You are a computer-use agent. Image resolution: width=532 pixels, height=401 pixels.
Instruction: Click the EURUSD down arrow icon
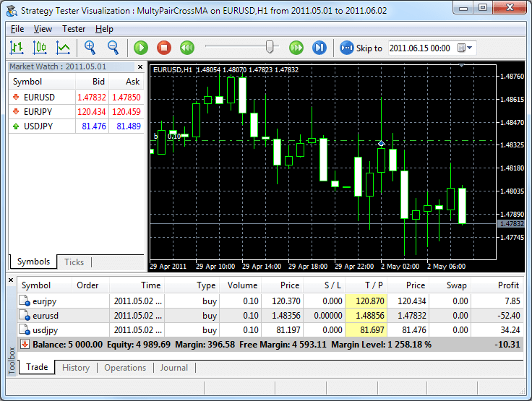pyautogui.click(x=16, y=98)
